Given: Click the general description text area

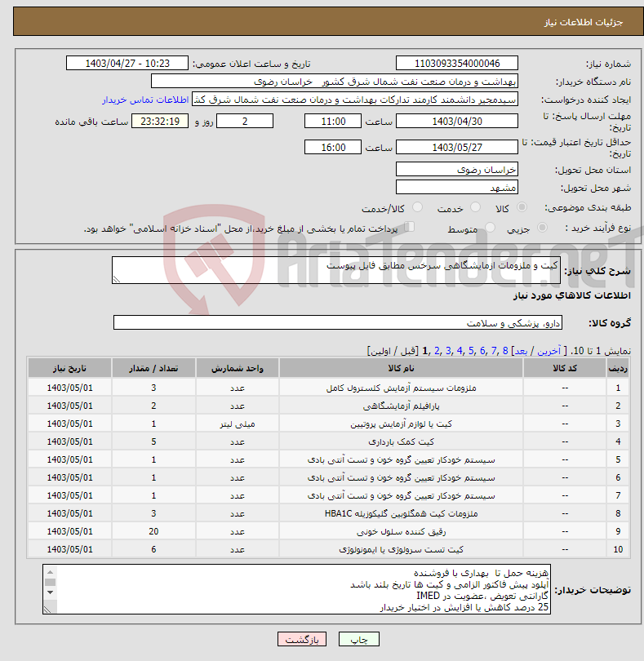Looking at the screenshot, I should coord(336,270).
